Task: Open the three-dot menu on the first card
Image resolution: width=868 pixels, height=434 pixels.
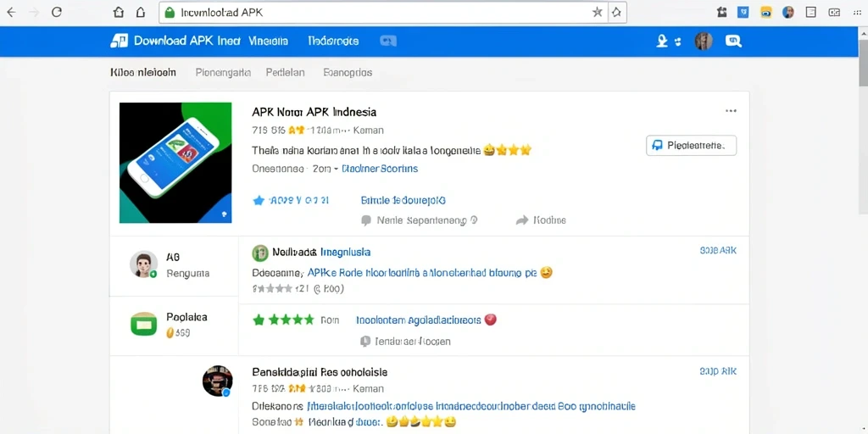Action: (x=732, y=111)
